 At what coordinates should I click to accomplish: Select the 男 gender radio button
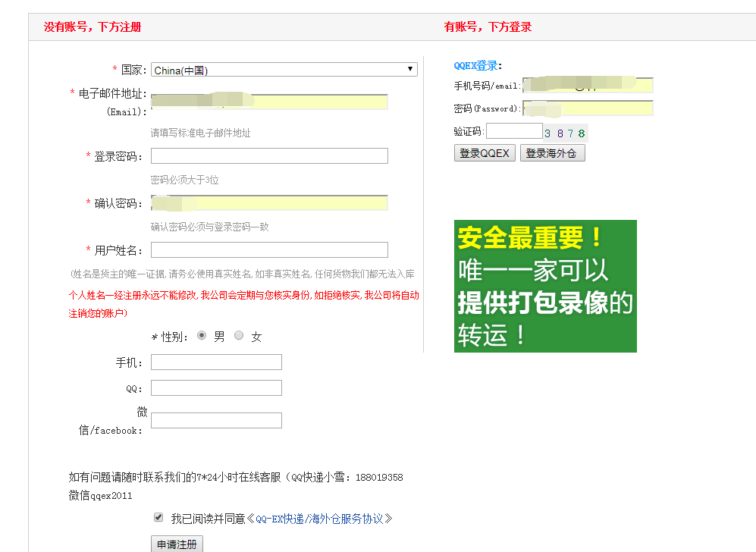[x=202, y=336]
